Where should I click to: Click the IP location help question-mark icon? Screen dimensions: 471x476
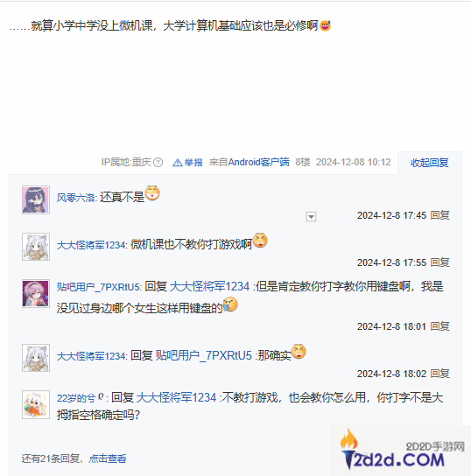click(158, 163)
